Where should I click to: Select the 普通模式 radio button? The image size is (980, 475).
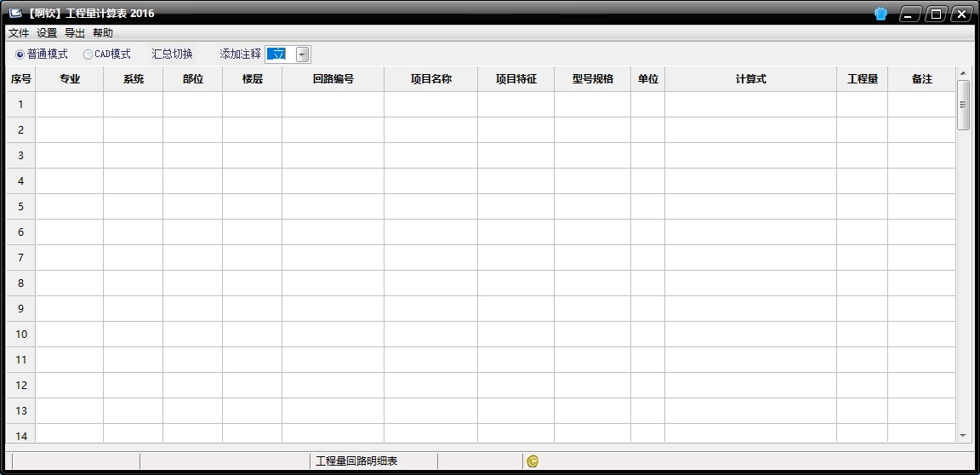(20, 54)
